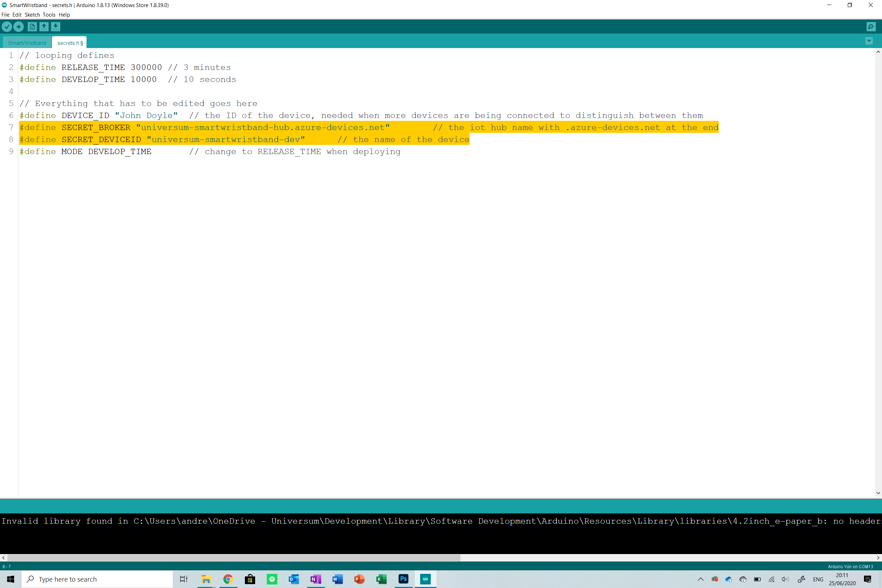The image size is (882, 588).
Task: Click the Save sketch down-arrow icon
Action: click(x=55, y=27)
